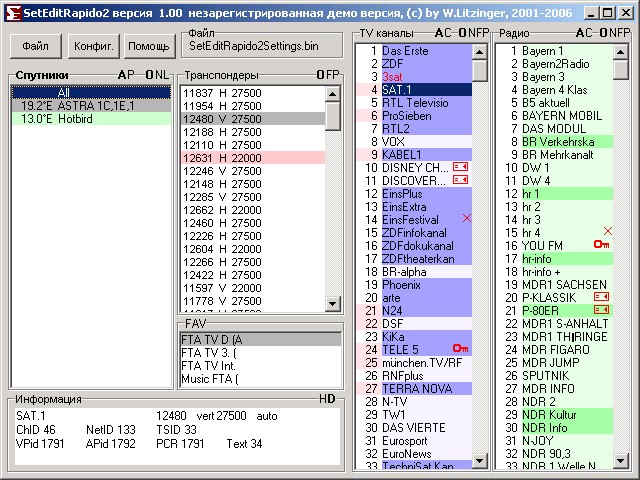Click the lock icon next to DISNEY CHANNEL
The height and width of the screenshot is (480, 640).
click(460, 167)
